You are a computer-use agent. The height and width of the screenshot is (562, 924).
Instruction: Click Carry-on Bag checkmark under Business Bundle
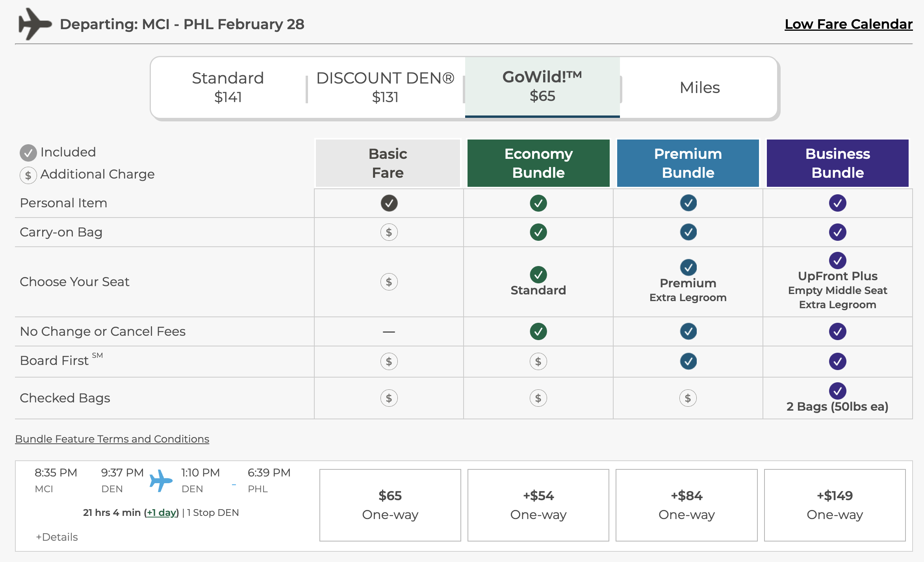[x=838, y=232]
